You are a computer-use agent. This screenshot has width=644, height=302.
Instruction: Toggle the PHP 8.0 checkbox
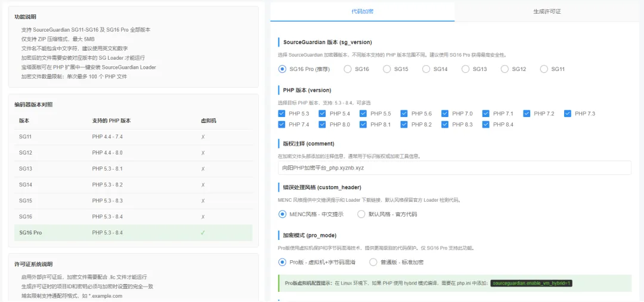point(323,124)
